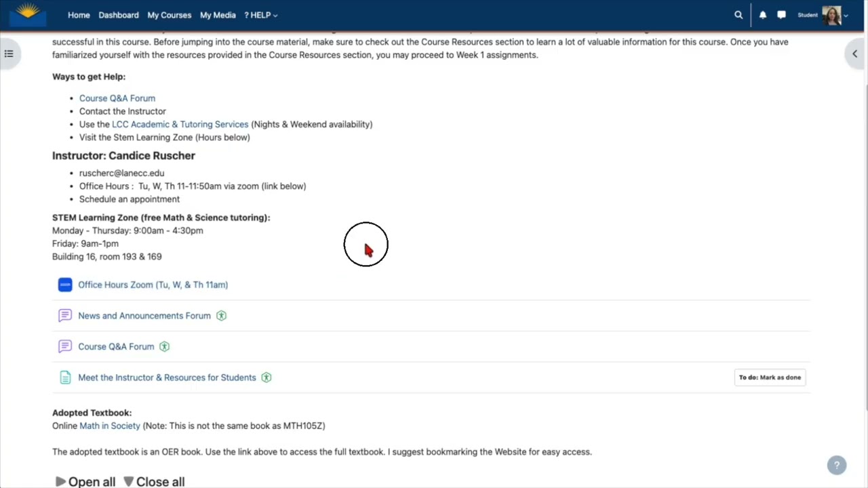Screen dimensions: 868x488
Task: Click the Zoom activity icon for Office Hours
Action: (x=65, y=285)
